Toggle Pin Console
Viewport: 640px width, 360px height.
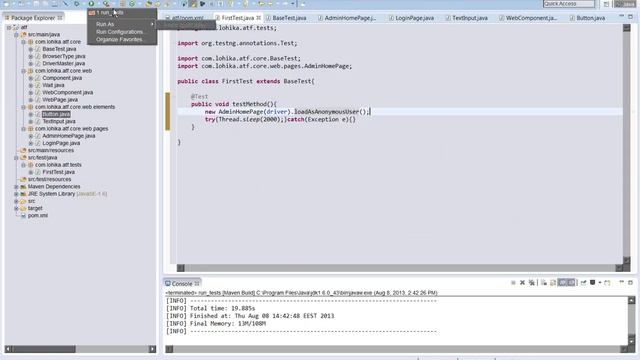583,282
